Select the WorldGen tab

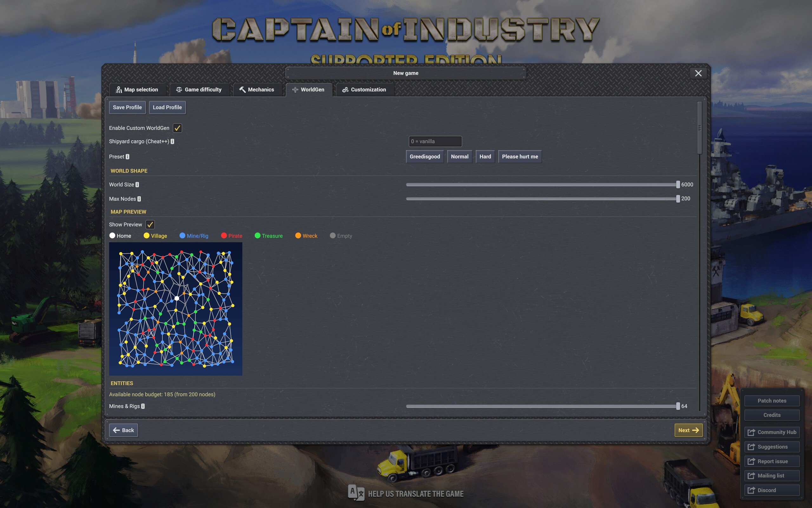tap(309, 90)
